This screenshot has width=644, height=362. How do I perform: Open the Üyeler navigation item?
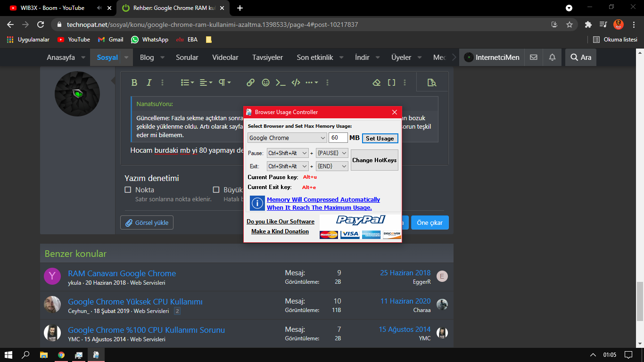click(401, 58)
